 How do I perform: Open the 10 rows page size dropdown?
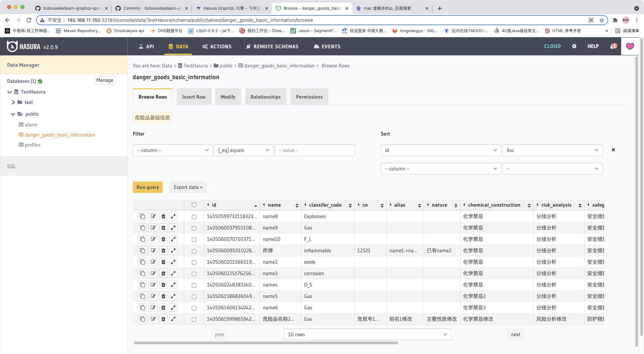click(x=367, y=334)
